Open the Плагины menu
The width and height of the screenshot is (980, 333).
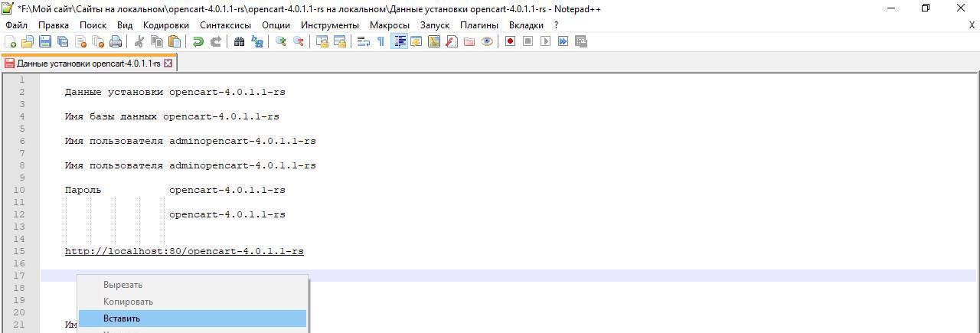coord(479,24)
